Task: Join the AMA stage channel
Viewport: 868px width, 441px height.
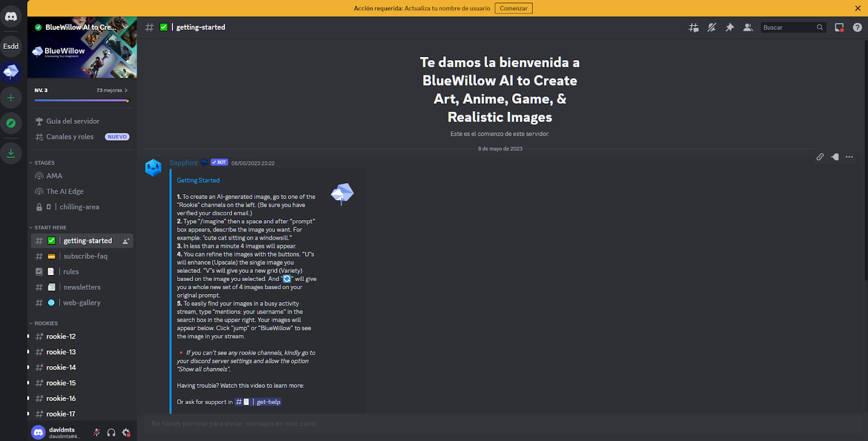Action: point(82,176)
